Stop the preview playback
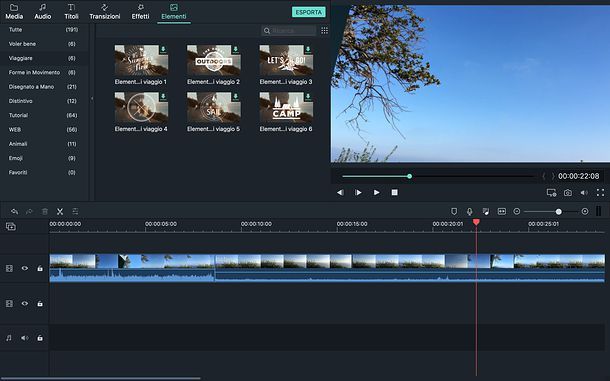The image size is (610, 381). [394, 192]
